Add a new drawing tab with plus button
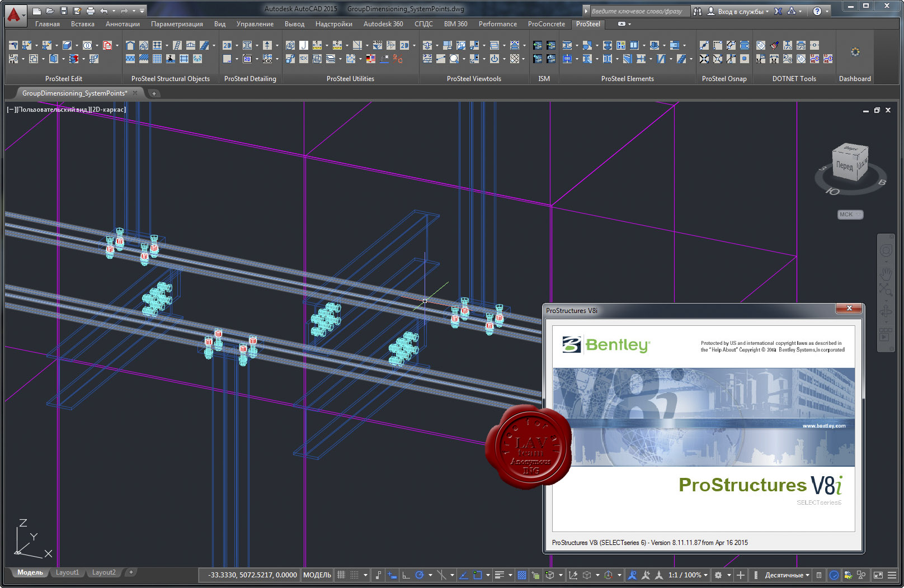Image resolution: width=904 pixels, height=588 pixels. 154,93
